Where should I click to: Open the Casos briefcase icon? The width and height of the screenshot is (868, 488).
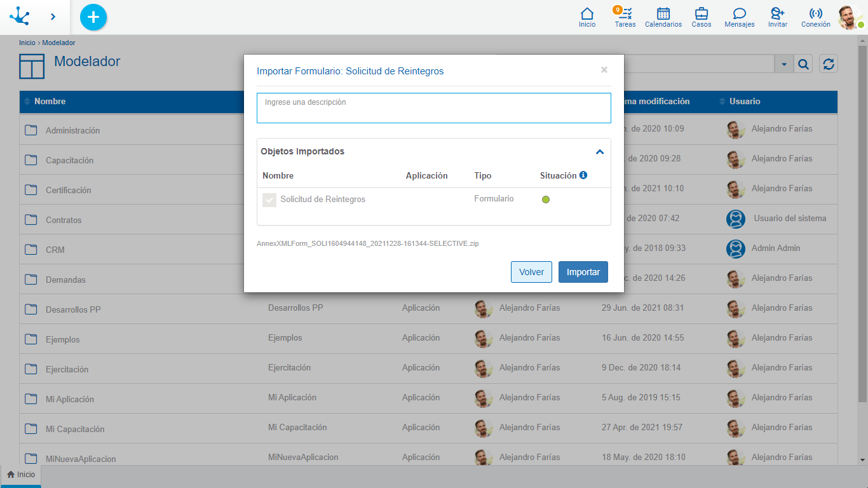[x=702, y=17]
